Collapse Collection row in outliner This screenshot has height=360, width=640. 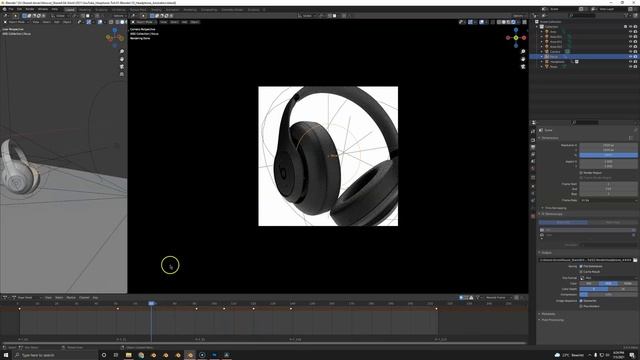coord(538,27)
